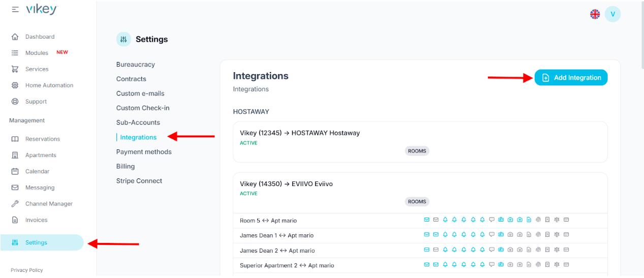644x278 pixels.
Task: Open Billing settings section
Action: tap(126, 166)
